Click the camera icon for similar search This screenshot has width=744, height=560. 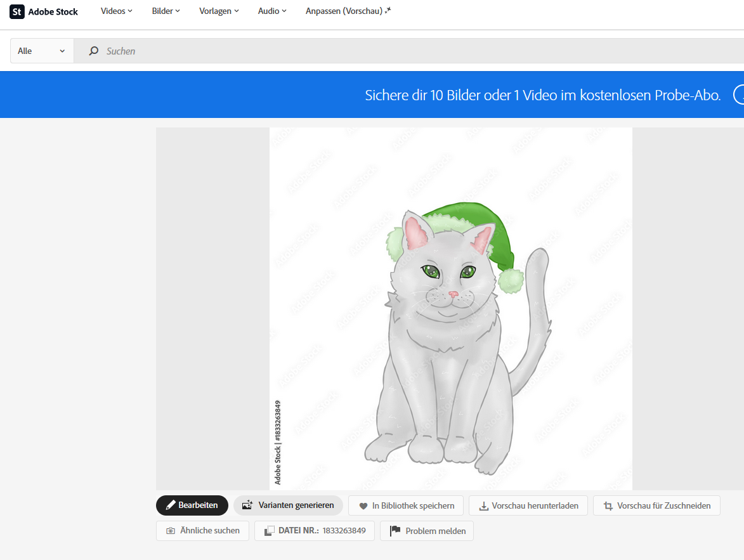pyautogui.click(x=170, y=531)
